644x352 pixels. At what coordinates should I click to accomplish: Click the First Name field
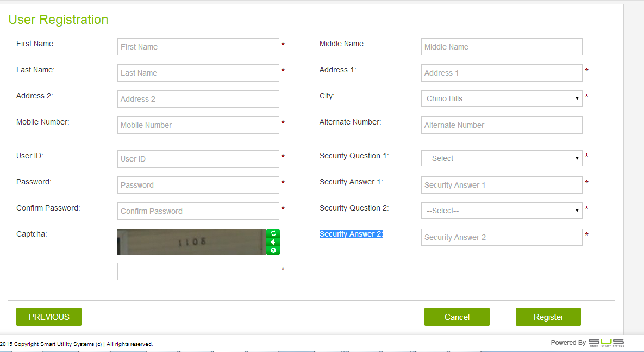click(198, 47)
